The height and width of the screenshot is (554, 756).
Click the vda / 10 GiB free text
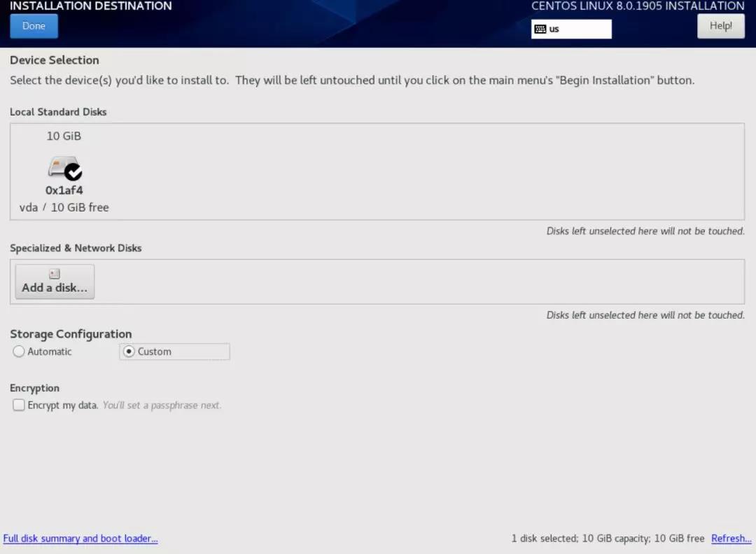click(64, 207)
